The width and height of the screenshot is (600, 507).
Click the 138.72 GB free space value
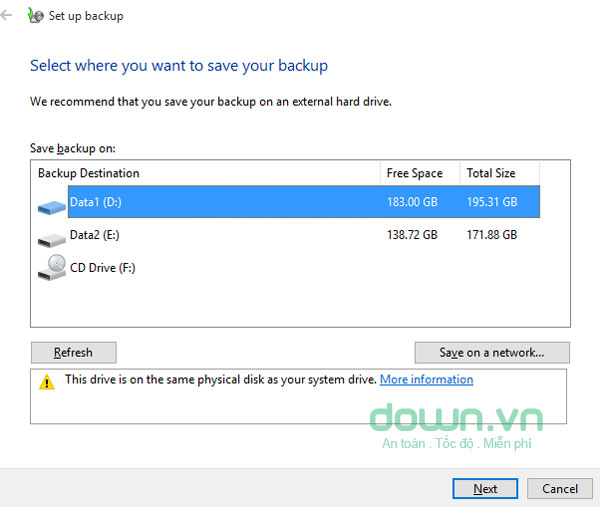(412, 235)
